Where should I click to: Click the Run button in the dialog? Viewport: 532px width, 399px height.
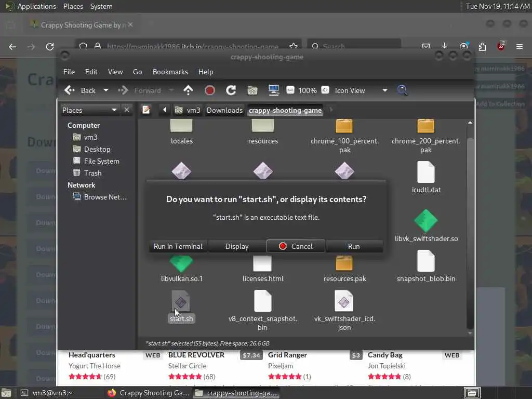click(354, 246)
